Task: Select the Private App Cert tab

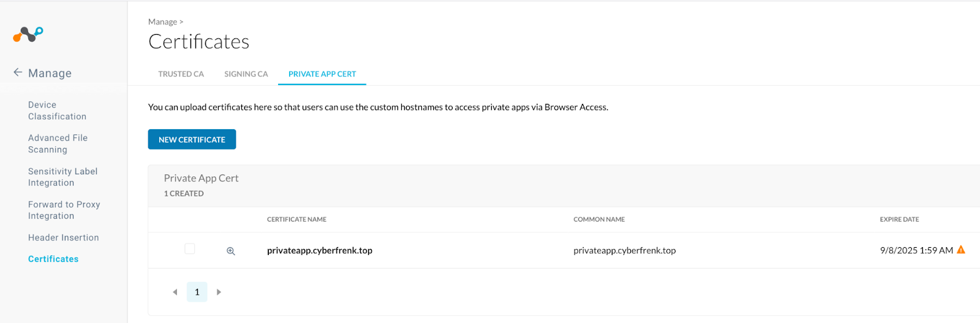Action: pos(322,74)
